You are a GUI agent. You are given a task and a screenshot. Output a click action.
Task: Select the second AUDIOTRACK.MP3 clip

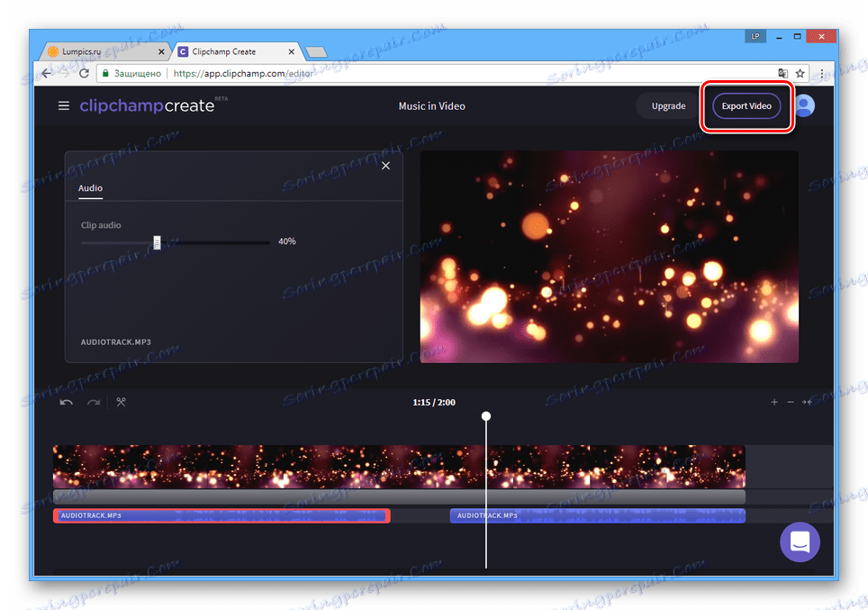597,515
